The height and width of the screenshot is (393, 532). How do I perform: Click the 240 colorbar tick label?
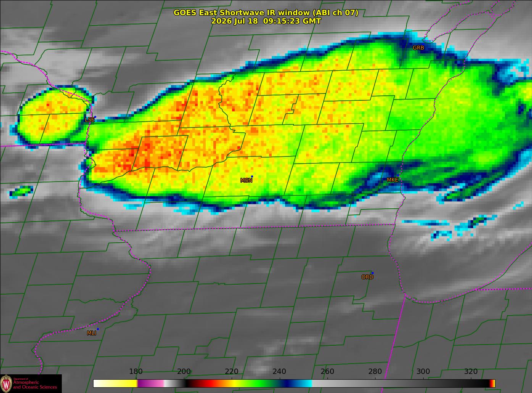pos(279,372)
